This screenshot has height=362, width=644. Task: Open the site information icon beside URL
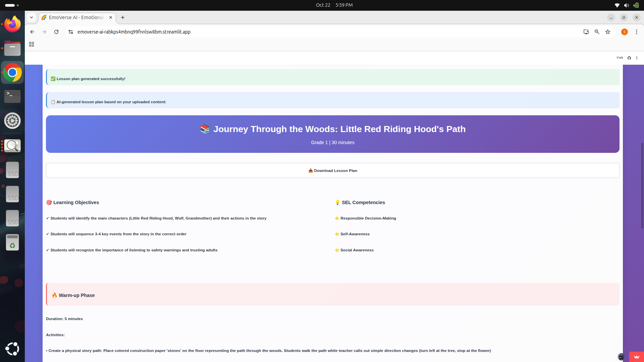tap(71, 32)
